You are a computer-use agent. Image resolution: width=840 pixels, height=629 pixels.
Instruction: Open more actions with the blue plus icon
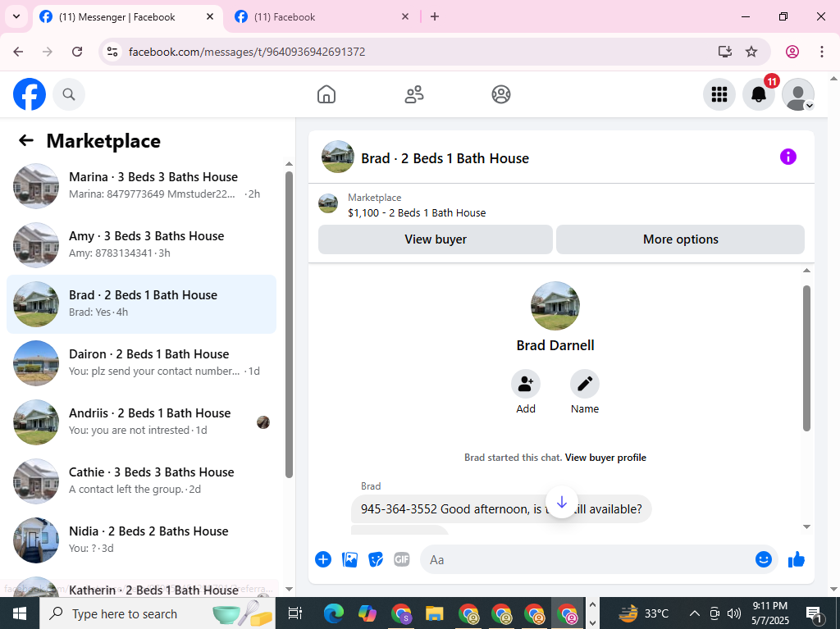(x=323, y=560)
